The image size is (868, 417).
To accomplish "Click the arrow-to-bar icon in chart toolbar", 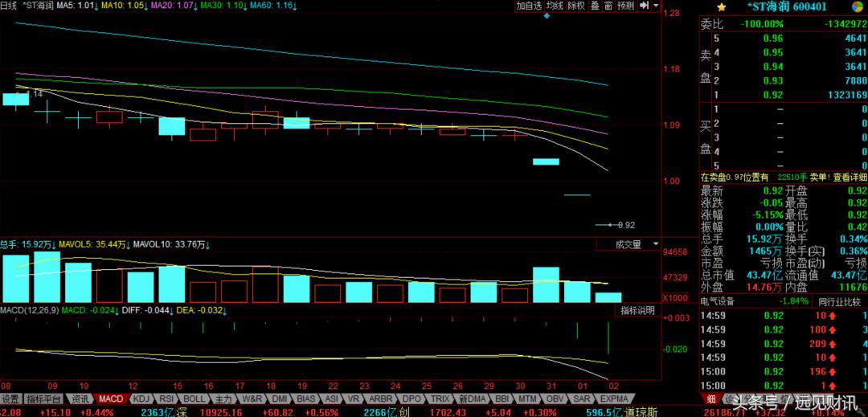I will pyautogui.click(x=645, y=5).
